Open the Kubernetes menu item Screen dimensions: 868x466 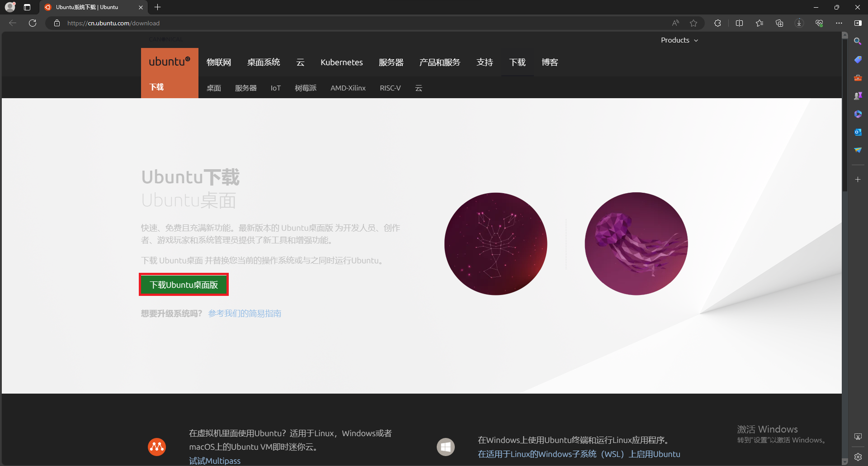pyautogui.click(x=342, y=62)
